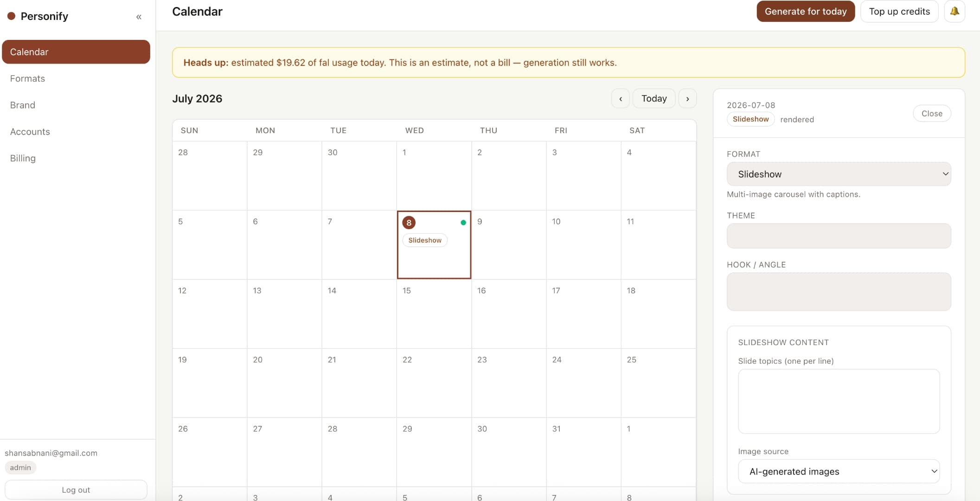Click the 'WED' column header

414,130
